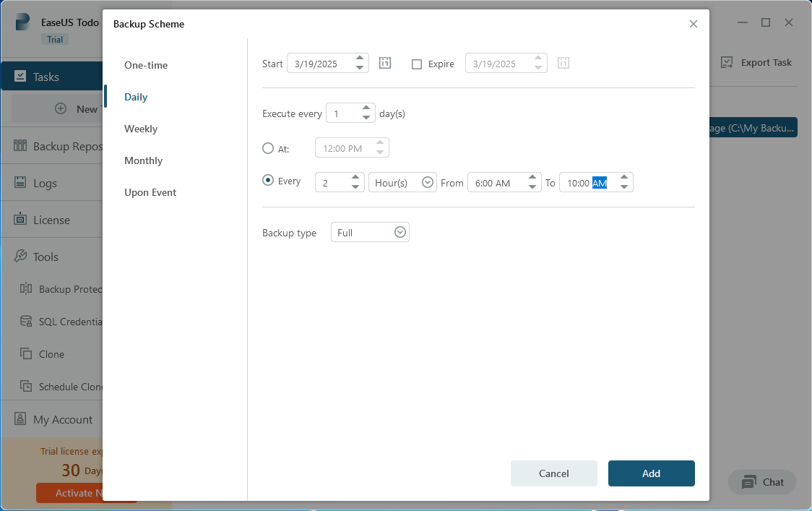Decrease Execute every days value

tap(366, 118)
